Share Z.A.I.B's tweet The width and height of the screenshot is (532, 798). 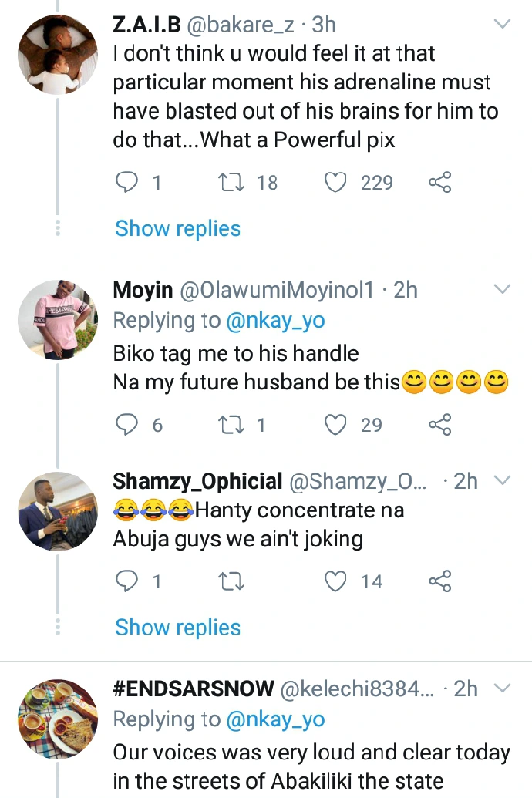pos(439,183)
